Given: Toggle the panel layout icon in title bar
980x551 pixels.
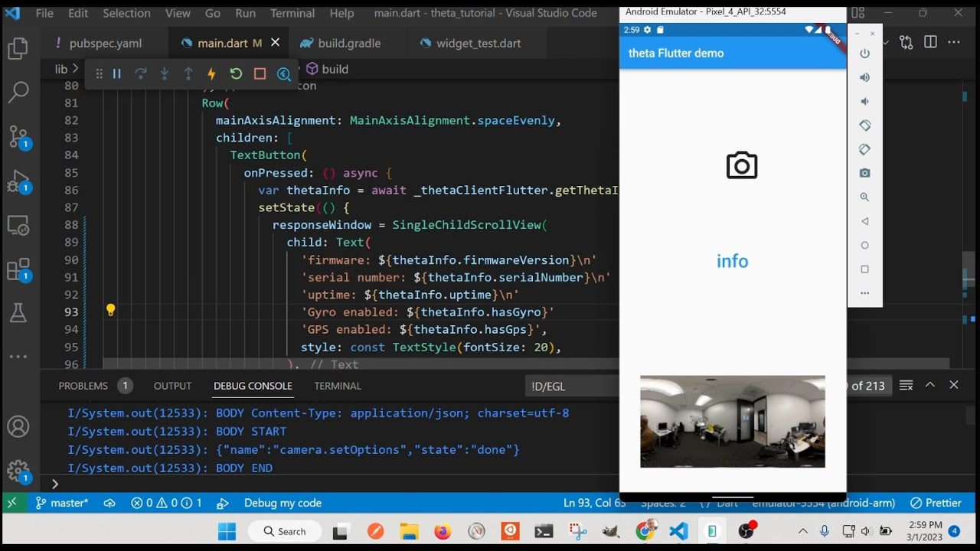Looking at the screenshot, I should (857, 13).
